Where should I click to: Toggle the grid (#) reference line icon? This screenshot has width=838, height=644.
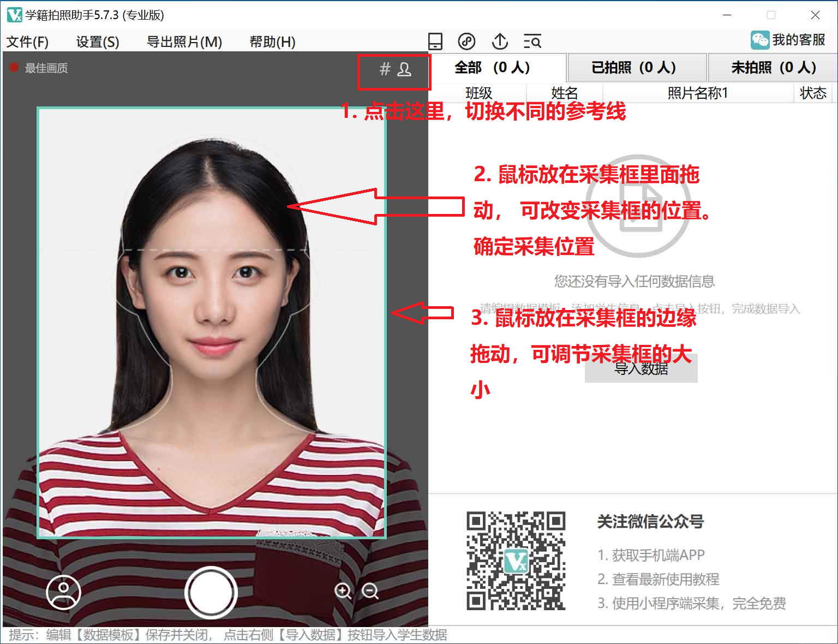click(385, 69)
